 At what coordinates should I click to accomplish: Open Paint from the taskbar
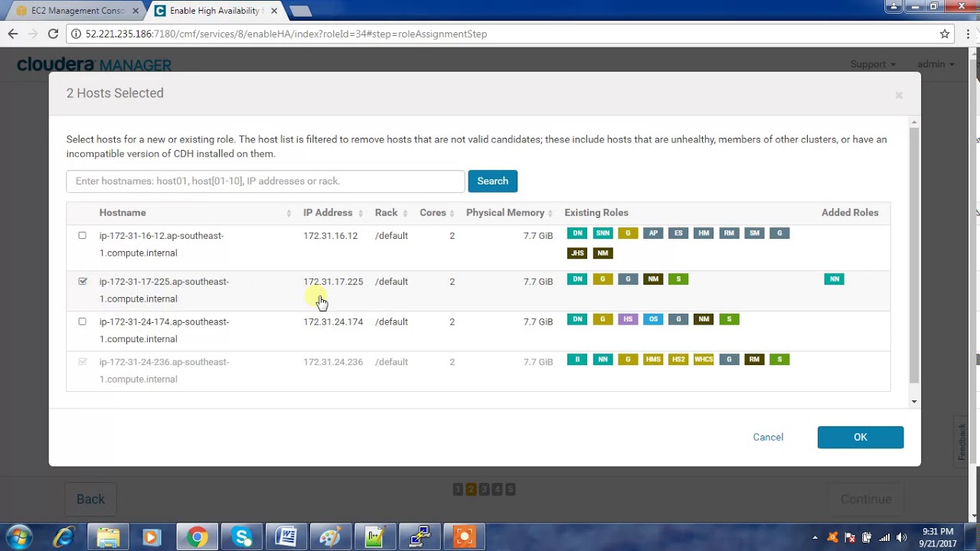(330, 537)
